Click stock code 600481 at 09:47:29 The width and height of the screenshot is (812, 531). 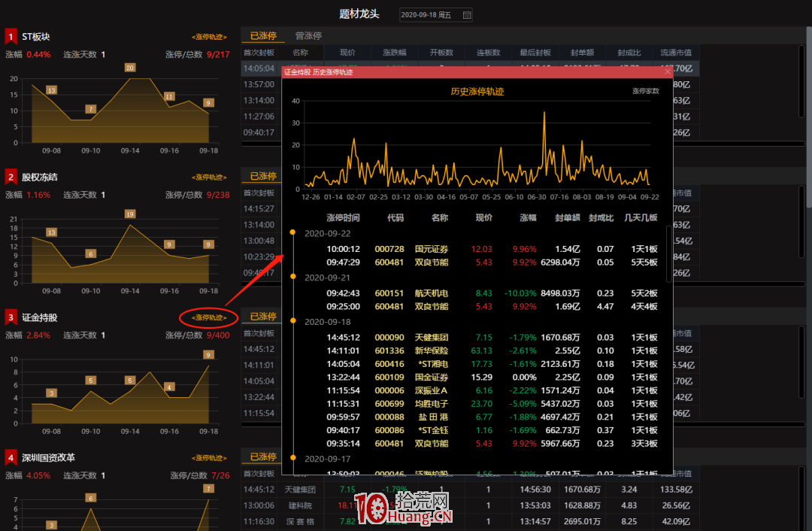tap(389, 262)
